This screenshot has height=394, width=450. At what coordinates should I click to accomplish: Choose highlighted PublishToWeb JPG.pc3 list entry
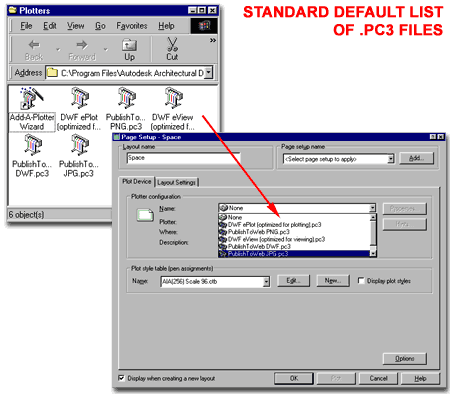click(x=294, y=254)
